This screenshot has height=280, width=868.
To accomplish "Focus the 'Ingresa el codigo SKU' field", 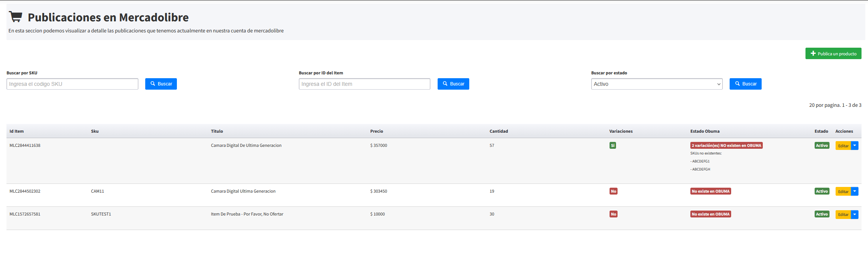I will pos(72,84).
